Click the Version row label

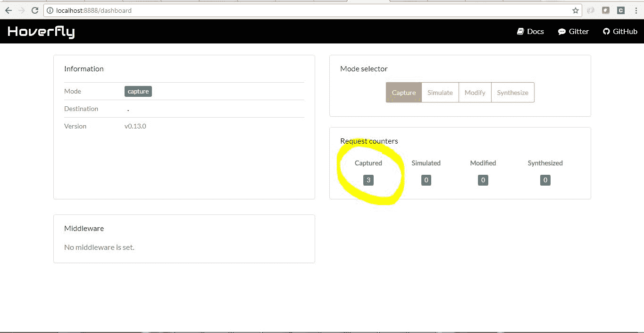pos(75,126)
